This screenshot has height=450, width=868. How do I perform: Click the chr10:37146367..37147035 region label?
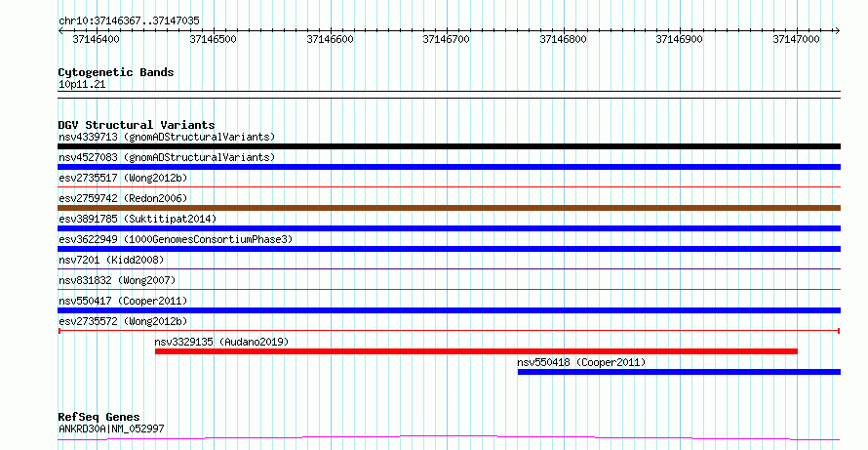pyautogui.click(x=129, y=21)
